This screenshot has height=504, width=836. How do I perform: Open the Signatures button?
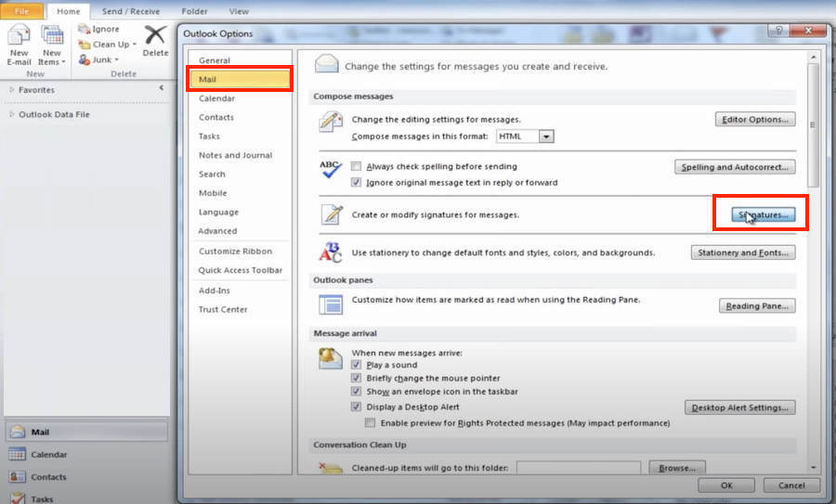click(763, 214)
